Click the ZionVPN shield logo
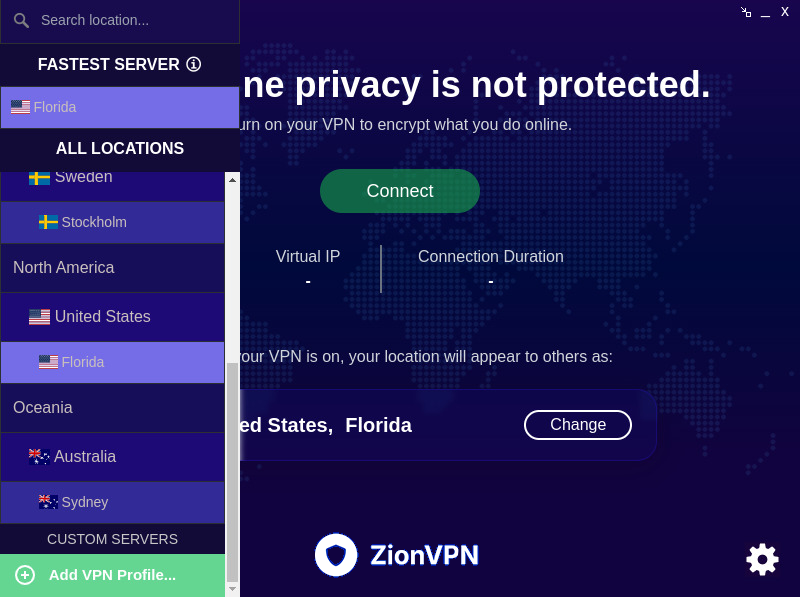 336,555
